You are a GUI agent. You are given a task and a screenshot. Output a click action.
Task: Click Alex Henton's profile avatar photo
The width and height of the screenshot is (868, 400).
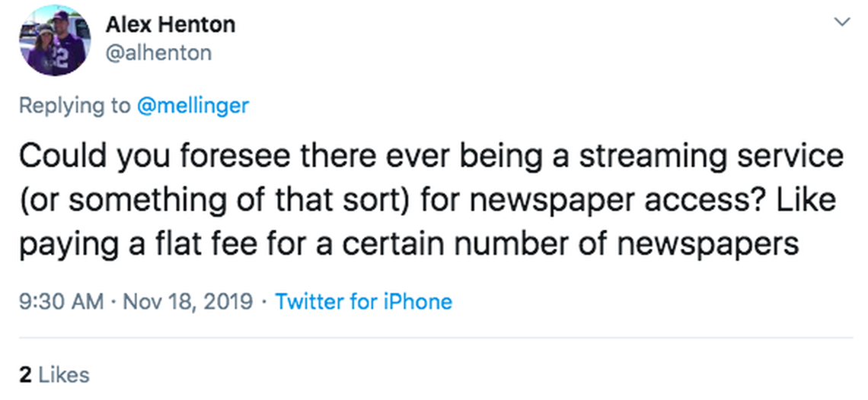pyautogui.click(x=55, y=40)
